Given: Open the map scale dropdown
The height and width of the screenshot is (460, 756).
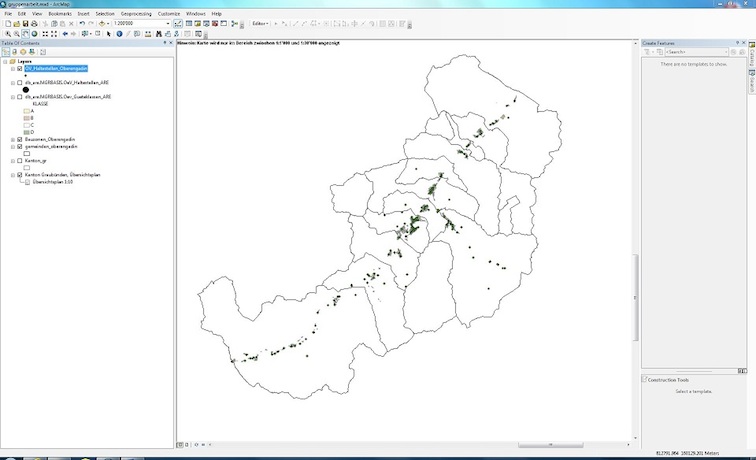Looking at the screenshot, I should 167,22.
